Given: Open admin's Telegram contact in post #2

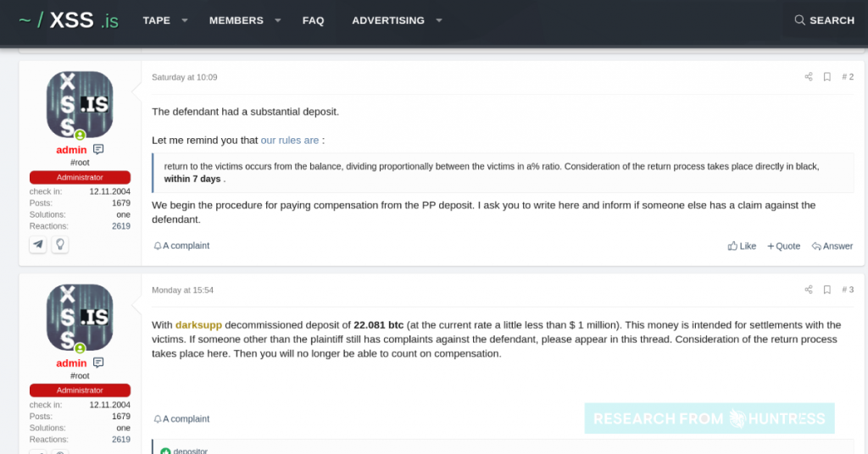Looking at the screenshot, I should [x=37, y=244].
